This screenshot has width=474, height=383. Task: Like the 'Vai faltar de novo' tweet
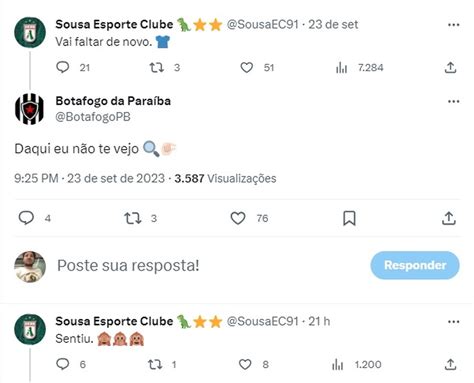pos(247,68)
